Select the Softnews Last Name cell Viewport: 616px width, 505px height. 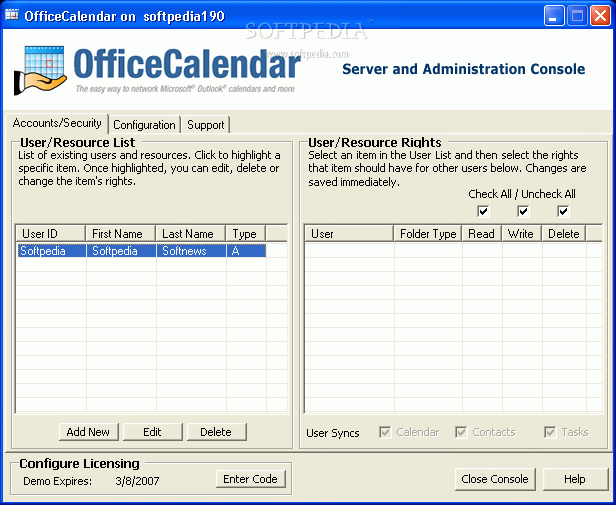coord(191,251)
